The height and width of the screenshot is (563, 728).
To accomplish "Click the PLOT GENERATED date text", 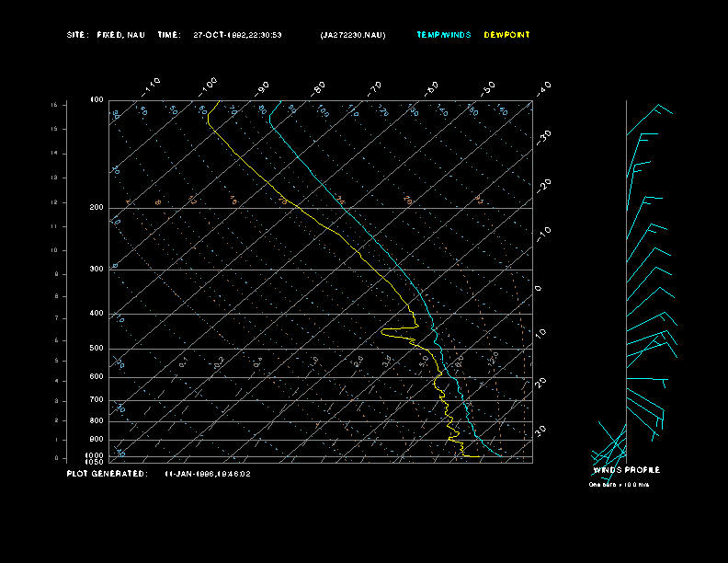I will (207, 474).
